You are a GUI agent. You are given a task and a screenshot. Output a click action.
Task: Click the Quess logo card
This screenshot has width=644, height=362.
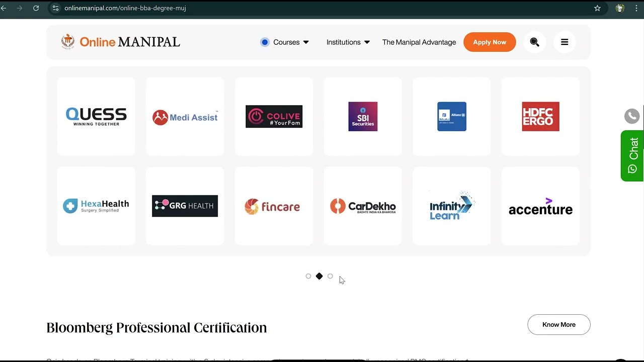click(x=96, y=116)
